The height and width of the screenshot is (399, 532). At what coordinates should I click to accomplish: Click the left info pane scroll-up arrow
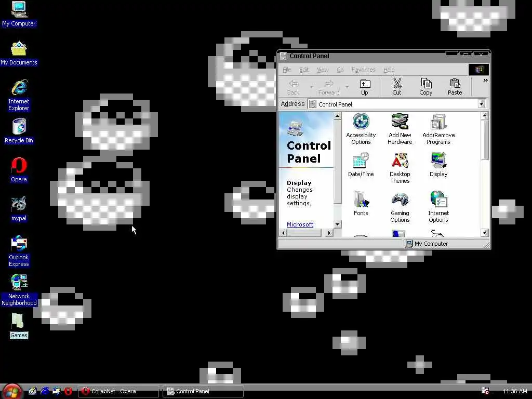click(x=337, y=116)
